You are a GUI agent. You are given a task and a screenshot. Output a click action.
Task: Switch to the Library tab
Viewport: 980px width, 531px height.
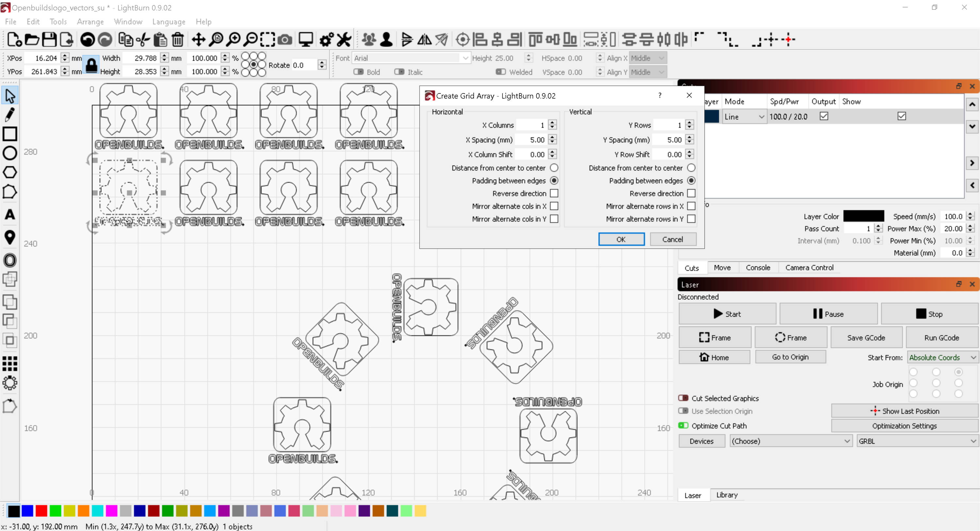(727, 495)
